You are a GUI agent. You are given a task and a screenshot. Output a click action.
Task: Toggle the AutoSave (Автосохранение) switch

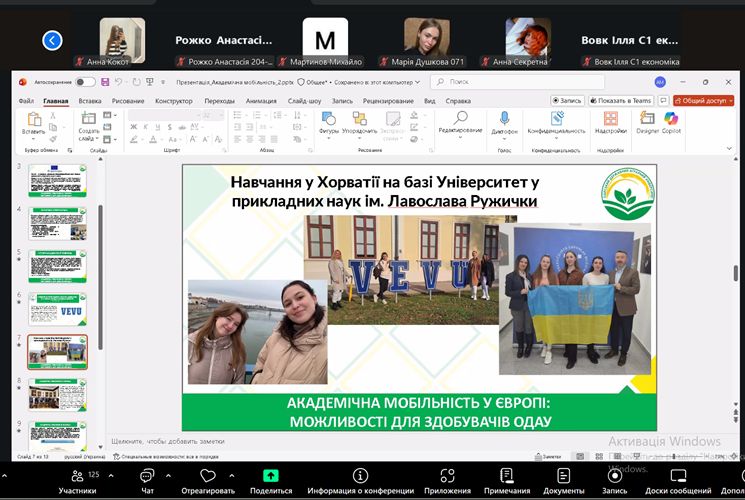point(86,82)
